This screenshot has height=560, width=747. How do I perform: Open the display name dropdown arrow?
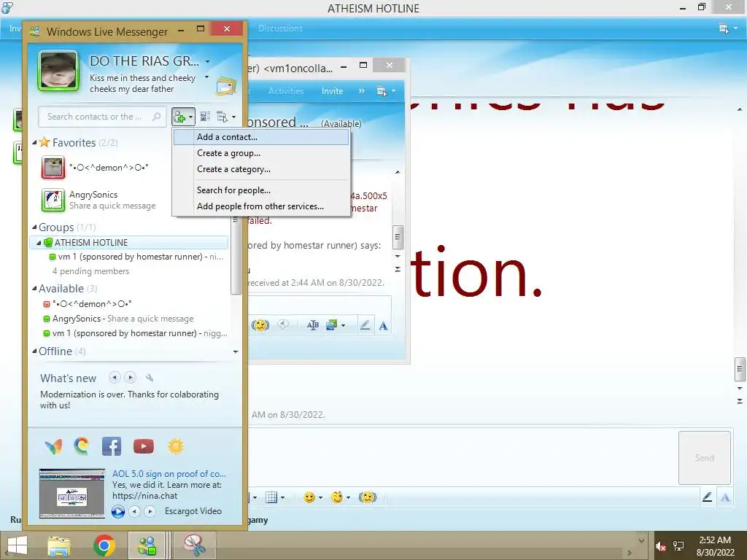[x=207, y=61]
